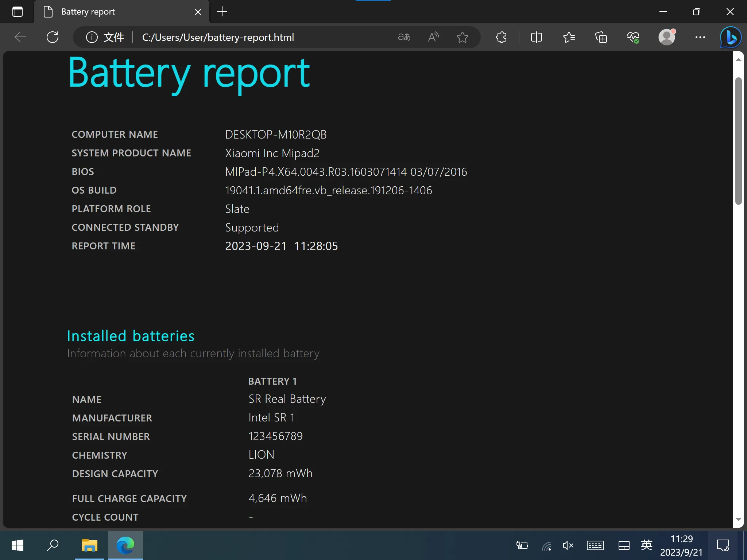Open the Action Center notifications
Screen dimensions: 747x560
723,545
